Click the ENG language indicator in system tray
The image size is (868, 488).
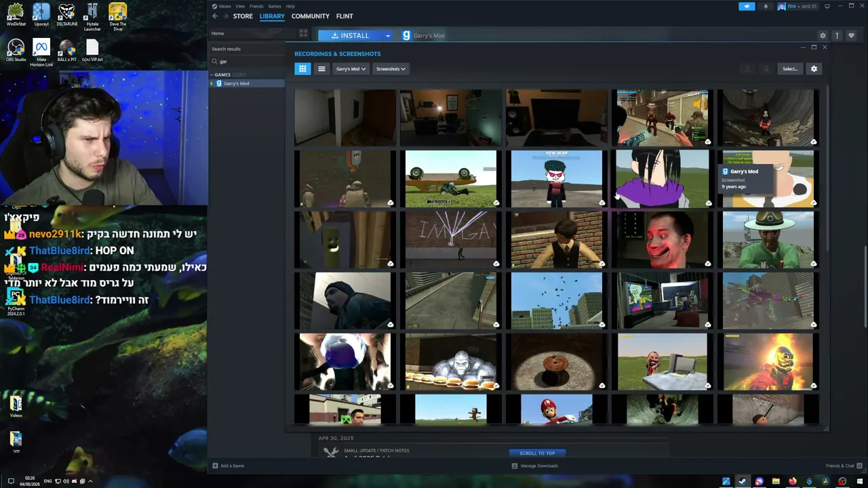(x=47, y=481)
